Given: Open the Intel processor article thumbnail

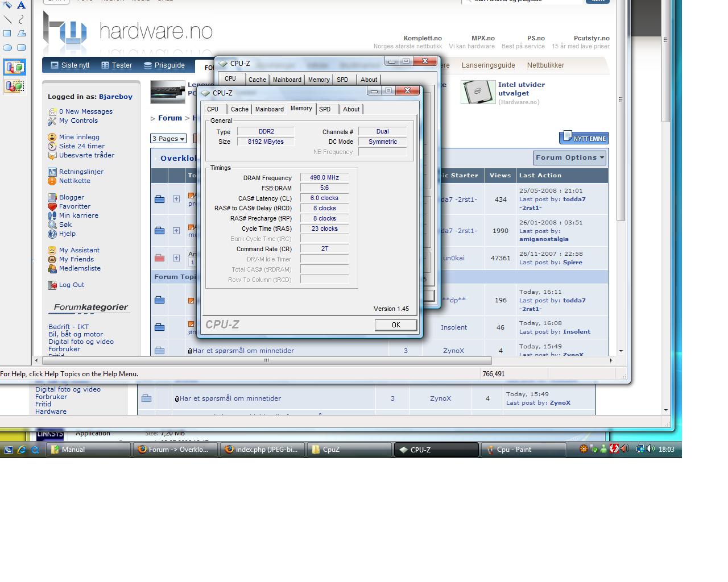Looking at the screenshot, I should coord(478,92).
